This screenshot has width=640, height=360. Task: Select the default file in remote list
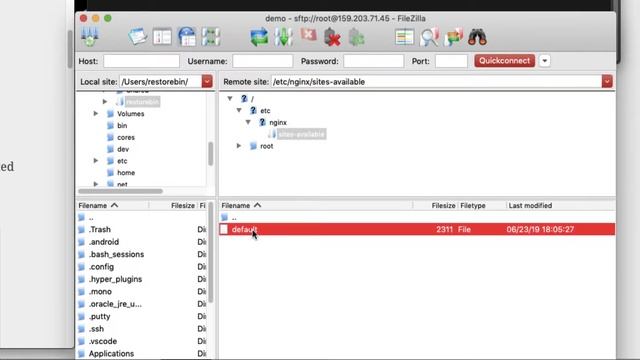click(x=417, y=229)
